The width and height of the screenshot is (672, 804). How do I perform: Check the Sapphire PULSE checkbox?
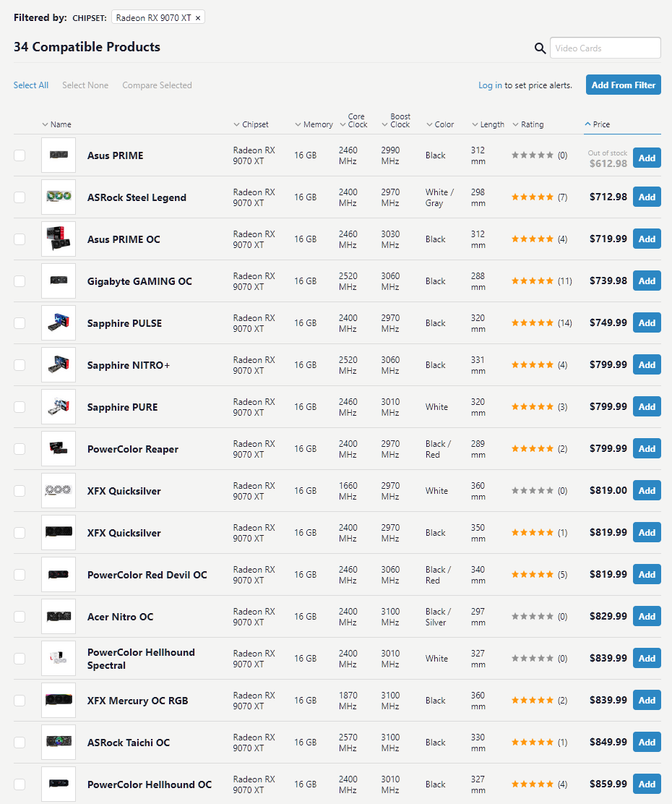tap(20, 323)
